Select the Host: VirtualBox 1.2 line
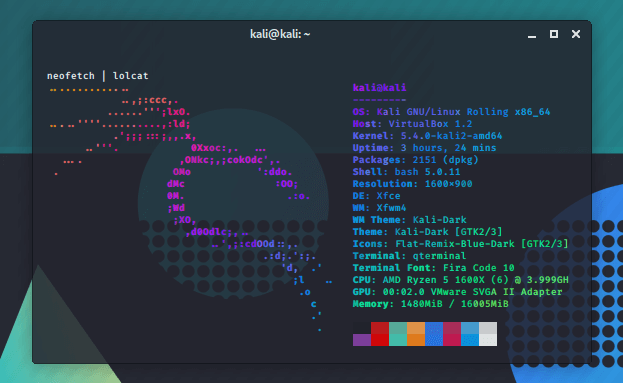This screenshot has height=383, width=623. [x=412, y=124]
